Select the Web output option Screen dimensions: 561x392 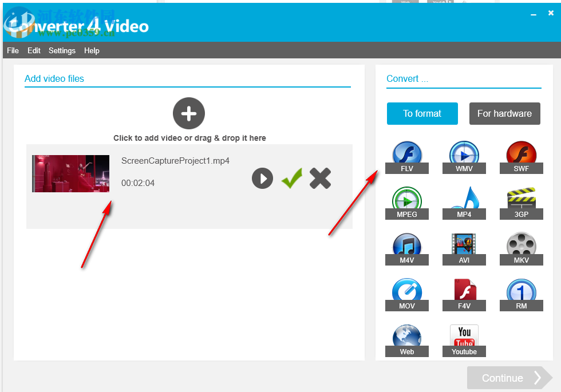click(x=407, y=338)
